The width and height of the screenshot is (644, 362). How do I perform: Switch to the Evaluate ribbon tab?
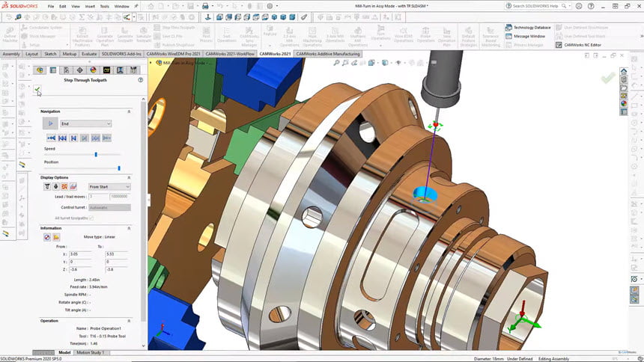coord(89,54)
